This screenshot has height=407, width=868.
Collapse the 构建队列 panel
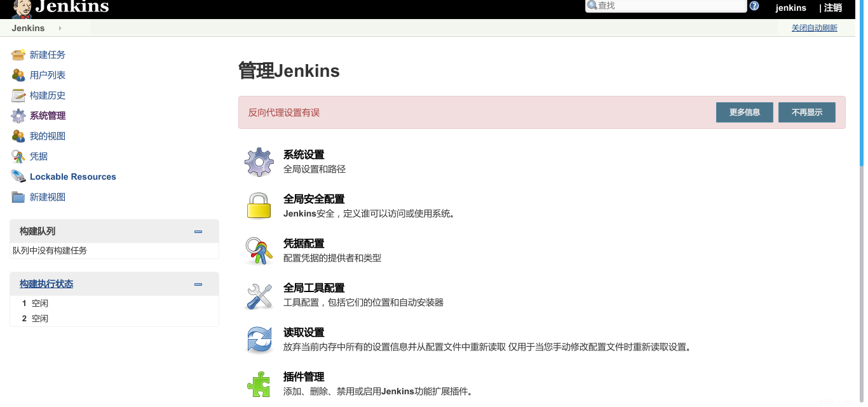(x=198, y=231)
